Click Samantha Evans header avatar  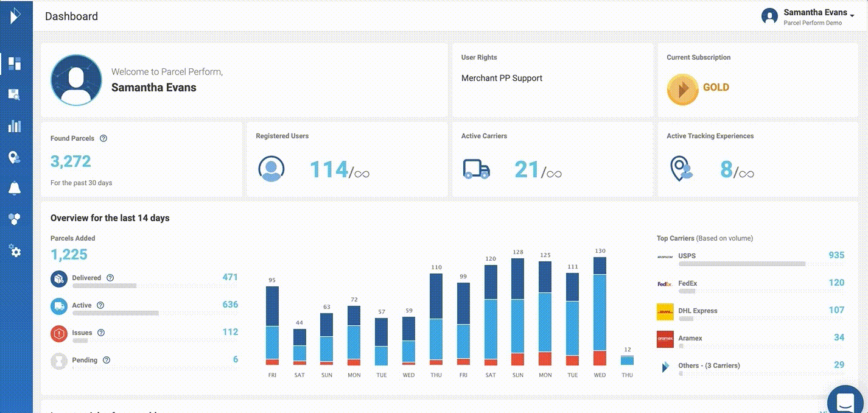coord(770,16)
